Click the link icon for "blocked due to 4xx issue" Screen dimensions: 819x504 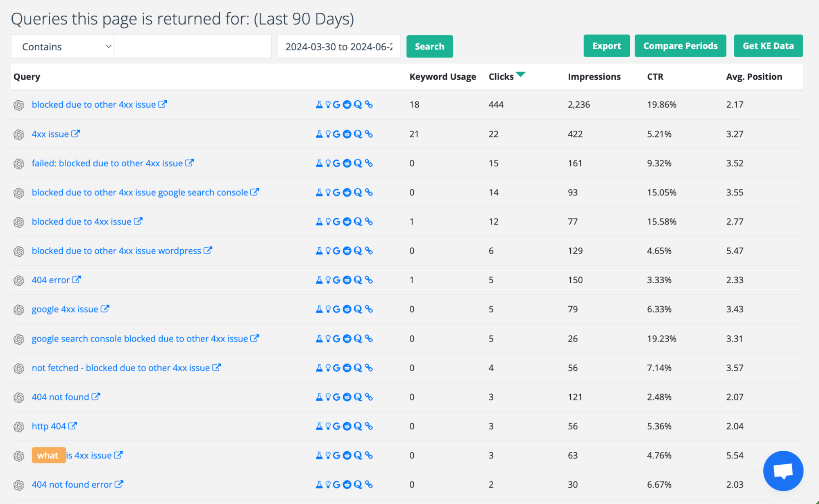(369, 221)
